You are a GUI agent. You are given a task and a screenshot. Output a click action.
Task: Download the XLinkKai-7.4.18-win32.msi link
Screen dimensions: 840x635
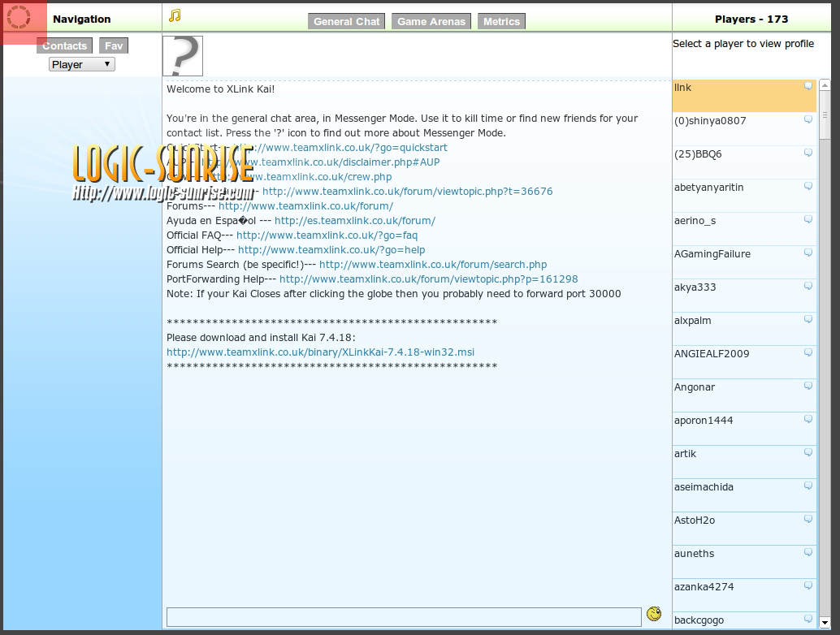(320, 352)
